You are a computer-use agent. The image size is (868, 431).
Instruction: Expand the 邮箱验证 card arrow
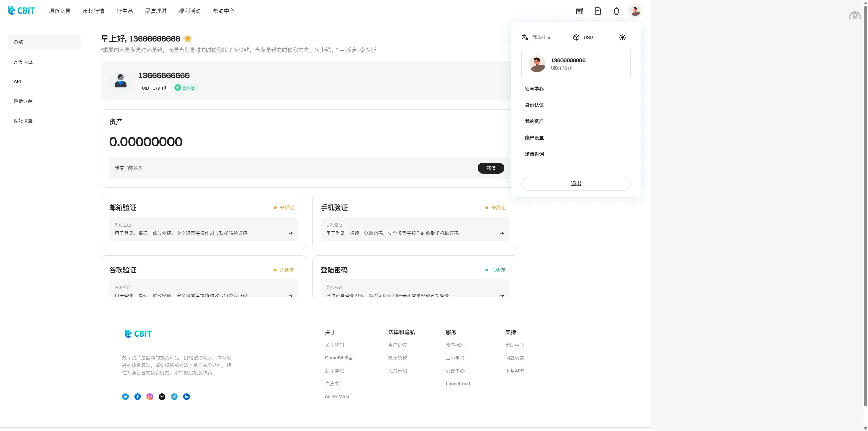(291, 233)
